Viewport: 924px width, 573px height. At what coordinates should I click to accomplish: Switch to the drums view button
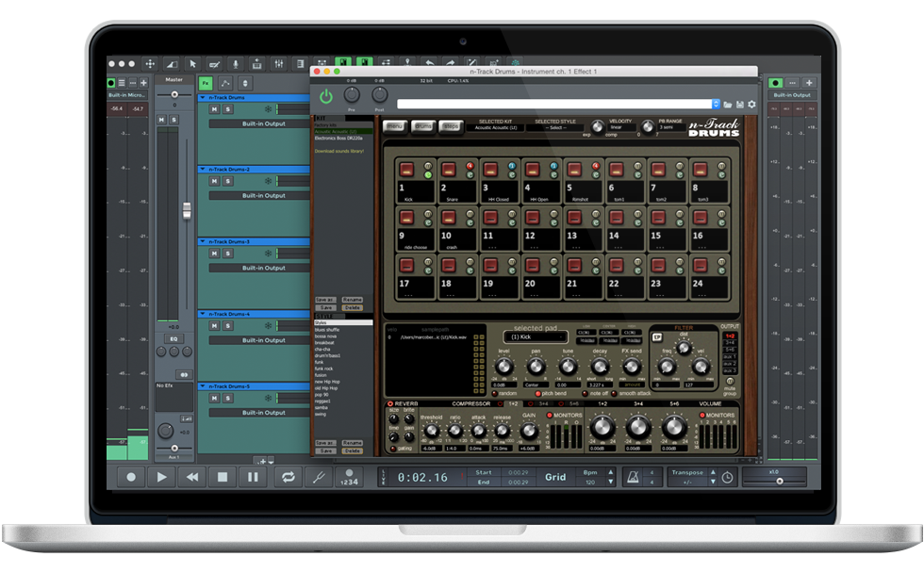pos(423,126)
